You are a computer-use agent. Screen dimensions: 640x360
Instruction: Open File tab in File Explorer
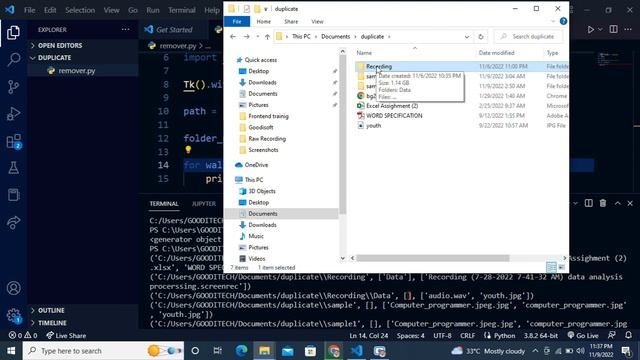pyautogui.click(x=237, y=22)
